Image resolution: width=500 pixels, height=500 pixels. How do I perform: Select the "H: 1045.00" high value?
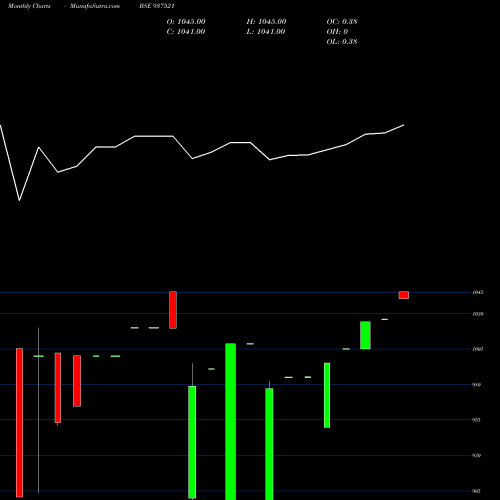point(266,22)
